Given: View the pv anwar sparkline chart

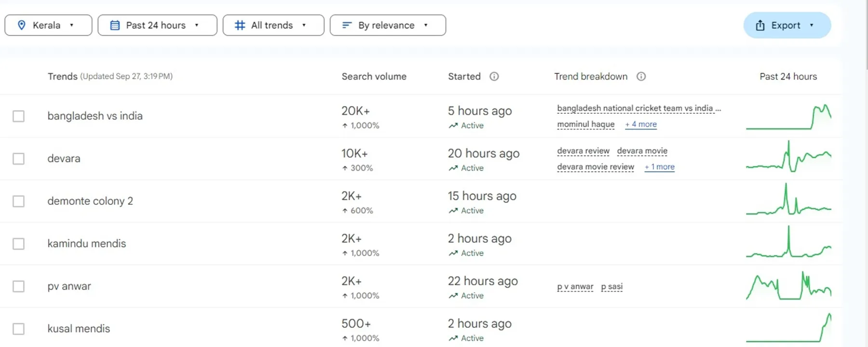Looking at the screenshot, I should click(788, 286).
